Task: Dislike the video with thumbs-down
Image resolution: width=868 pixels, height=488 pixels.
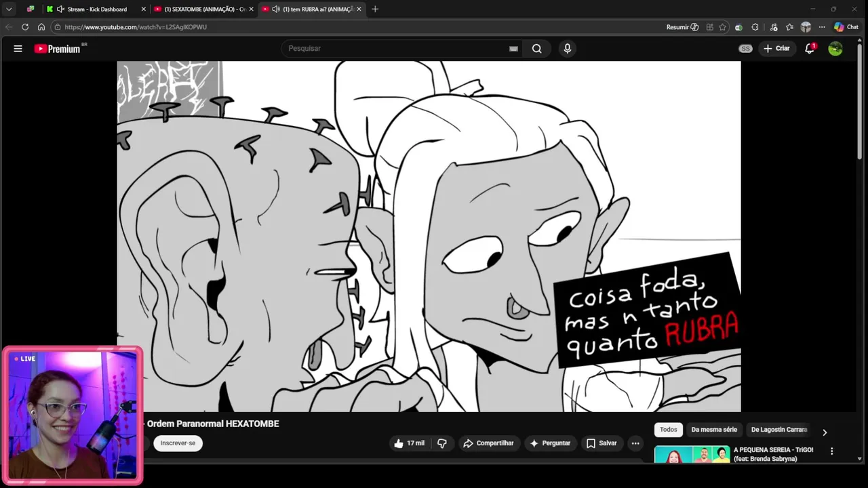Action: pos(442,443)
